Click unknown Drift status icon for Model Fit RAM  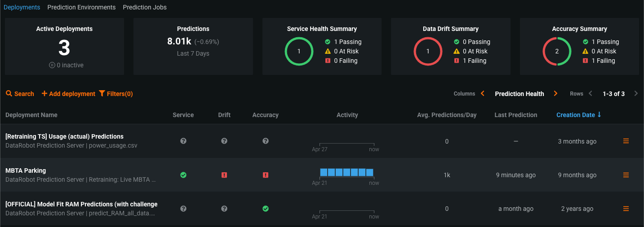224,209
